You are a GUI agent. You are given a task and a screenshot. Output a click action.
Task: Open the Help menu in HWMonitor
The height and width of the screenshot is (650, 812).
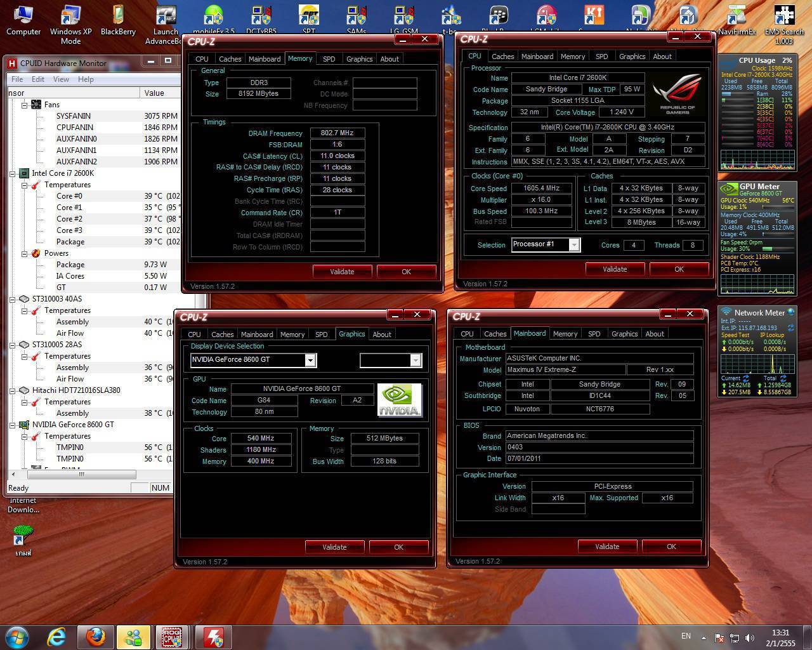click(86, 79)
